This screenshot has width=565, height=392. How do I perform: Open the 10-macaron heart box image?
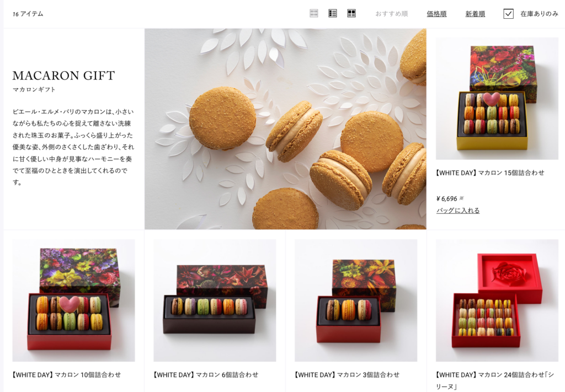coord(73,300)
